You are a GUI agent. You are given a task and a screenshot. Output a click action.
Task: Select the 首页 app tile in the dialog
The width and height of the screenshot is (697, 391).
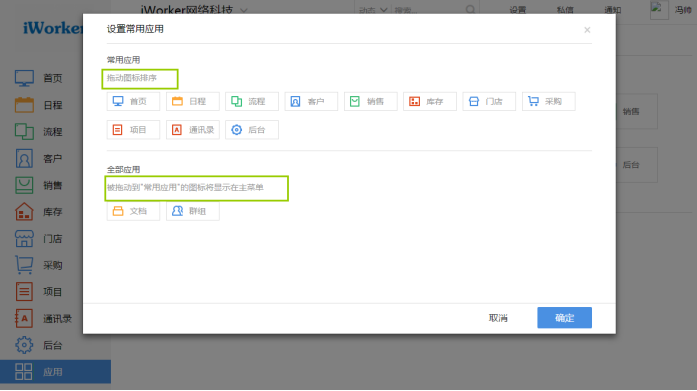point(133,101)
